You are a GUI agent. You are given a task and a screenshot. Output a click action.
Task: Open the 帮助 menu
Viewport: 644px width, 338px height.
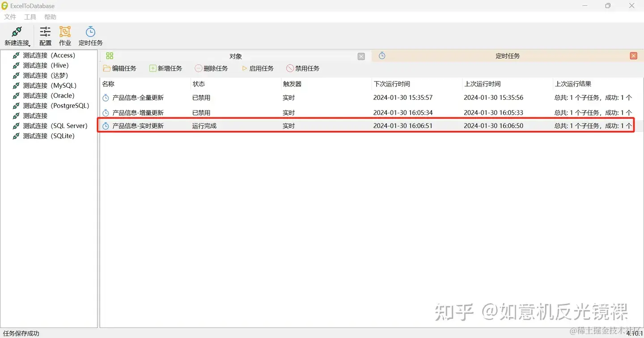click(x=50, y=17)
